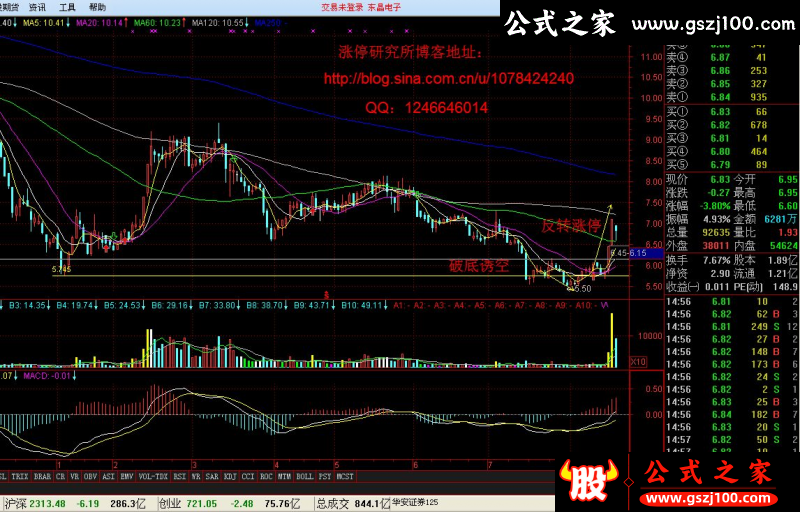Click the MACD: -0.01 indicator label

pyautogui.click(x=46, y=376)
